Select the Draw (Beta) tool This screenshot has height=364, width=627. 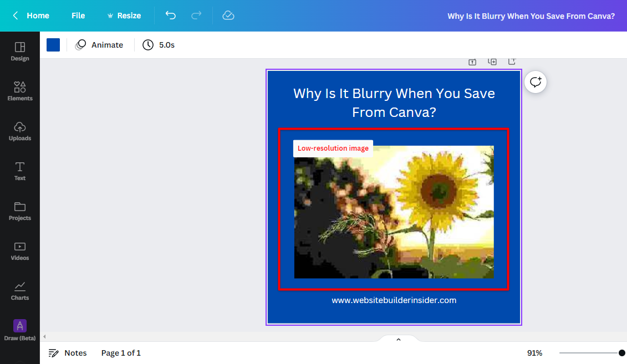point(20,330)
